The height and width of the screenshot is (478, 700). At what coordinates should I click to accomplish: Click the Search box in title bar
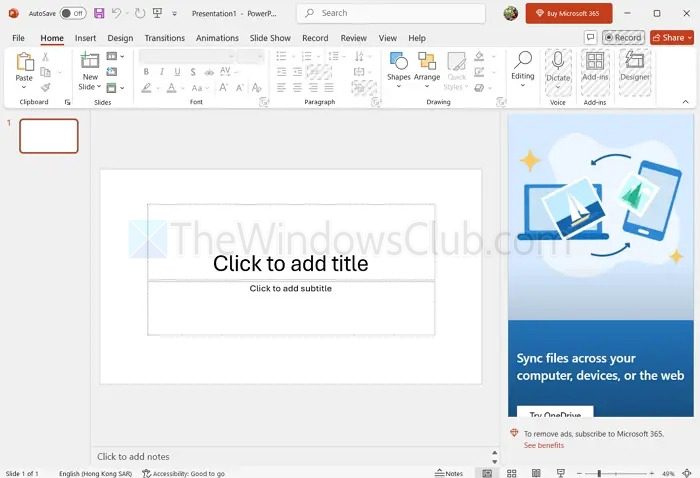click(391, 13)
